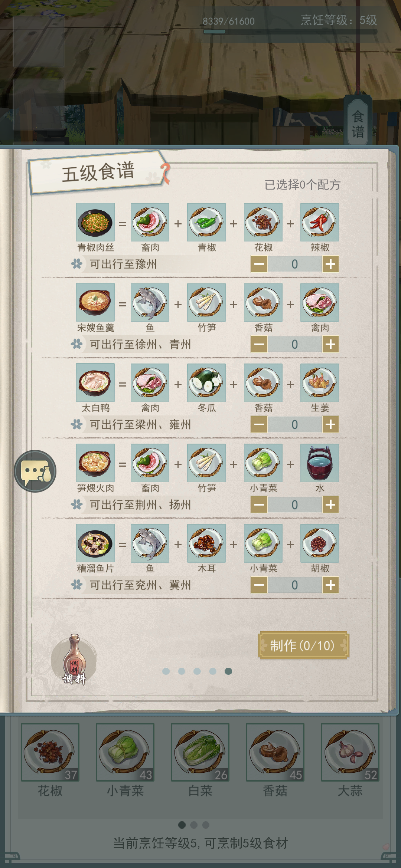This screenshot has width=401, height=868.
Task: Increase 青椒肉丝 quantity with plus button
Action: 330,264
